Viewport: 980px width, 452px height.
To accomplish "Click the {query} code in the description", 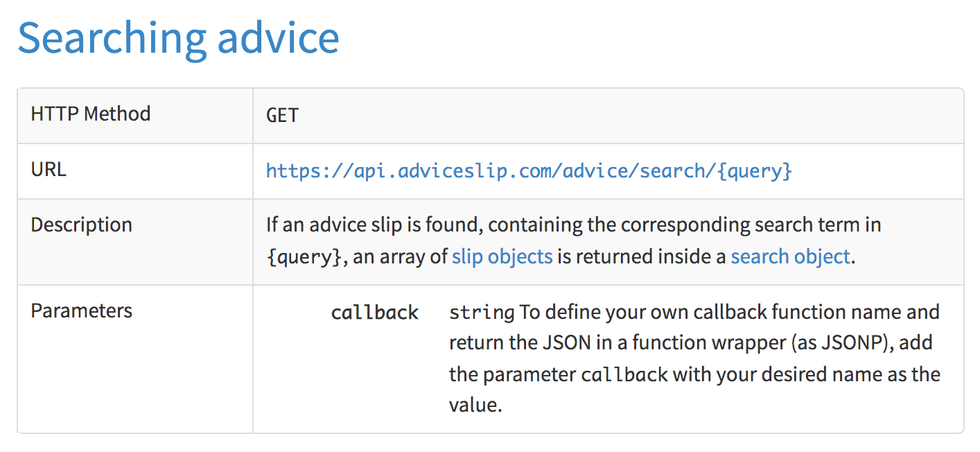I will pyautogui.click(x=303, y=257).
